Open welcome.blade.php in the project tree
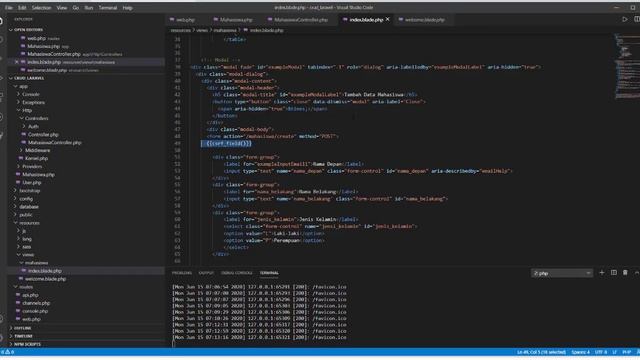This screenshot has height=360, width=640. pyautogui.click(x=45, y=279)
